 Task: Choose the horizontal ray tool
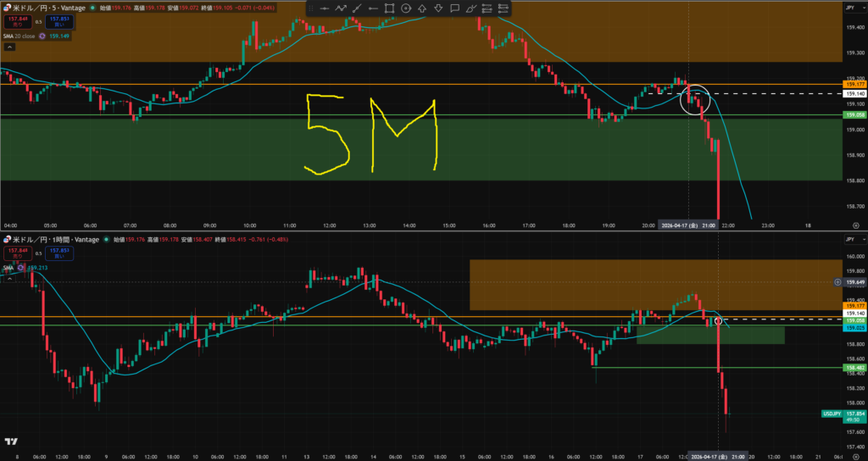[373, 8]
